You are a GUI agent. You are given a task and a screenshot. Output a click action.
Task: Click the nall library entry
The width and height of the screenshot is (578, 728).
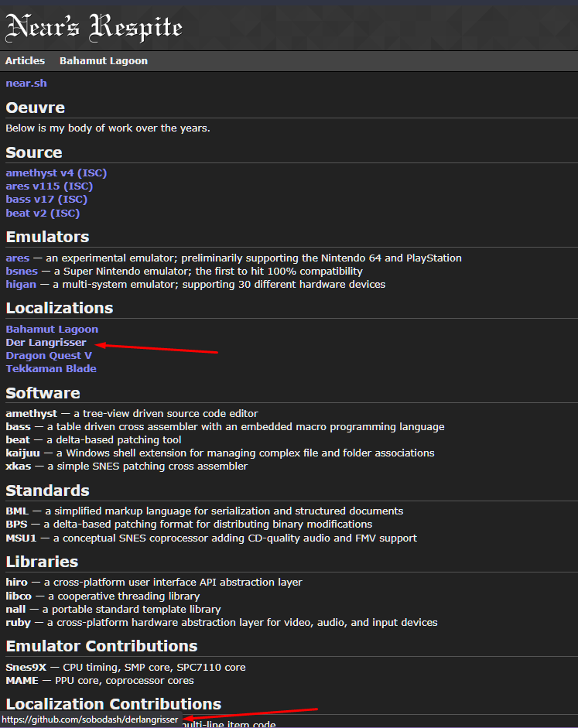point(15,609)
